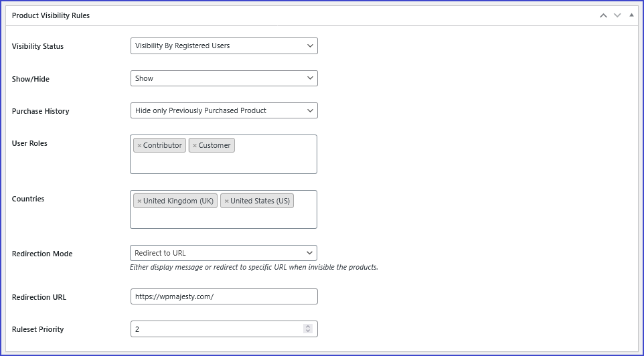Decrease Ruleset Priority with down arrow

308,331
